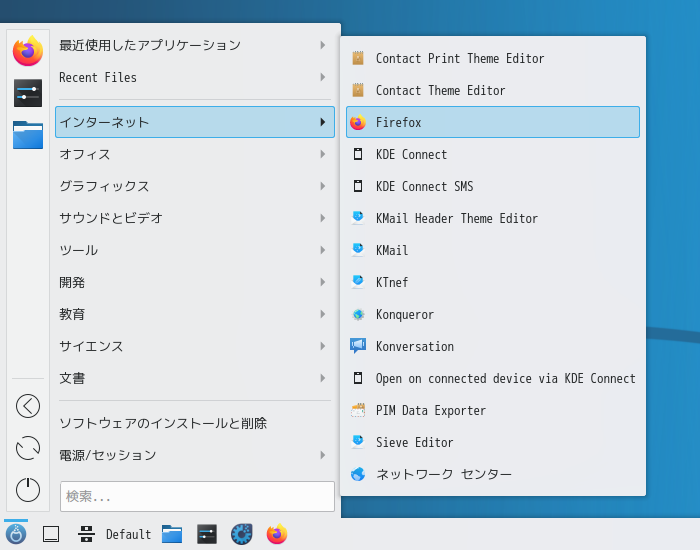The image size is (700, 550).
Task: Click Contact Theme Editor icon
Action: 358,90
